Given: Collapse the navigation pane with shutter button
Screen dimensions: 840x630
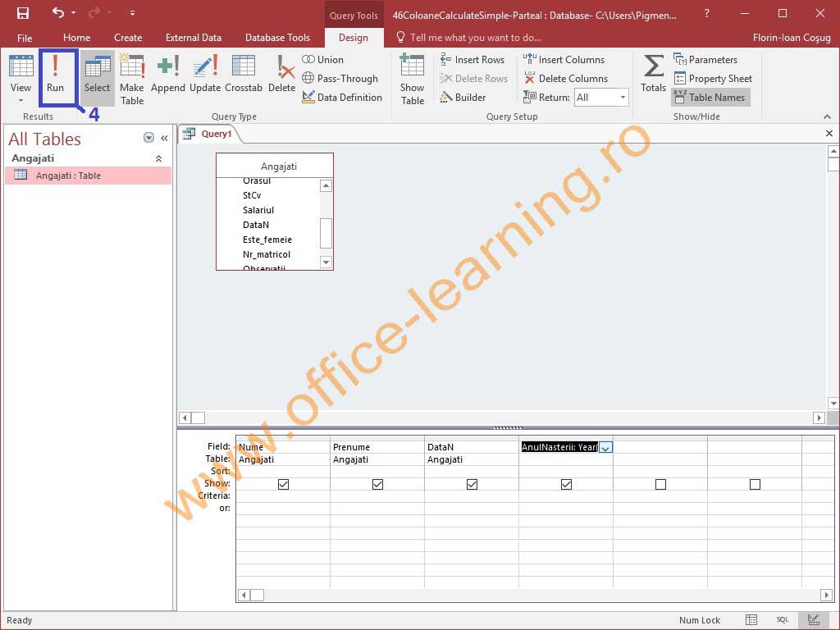Looking at the screenshot, I should click(x=164, y=138).
